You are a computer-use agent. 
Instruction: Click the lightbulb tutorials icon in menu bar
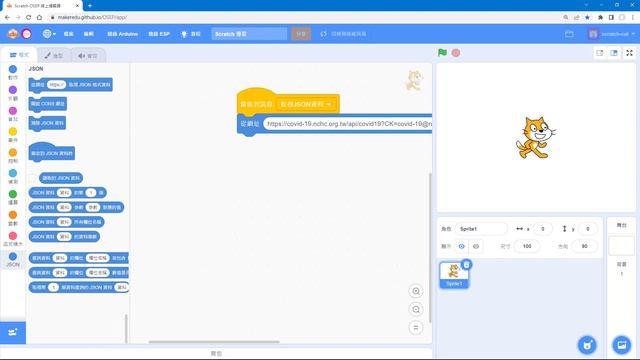(184, 34)
